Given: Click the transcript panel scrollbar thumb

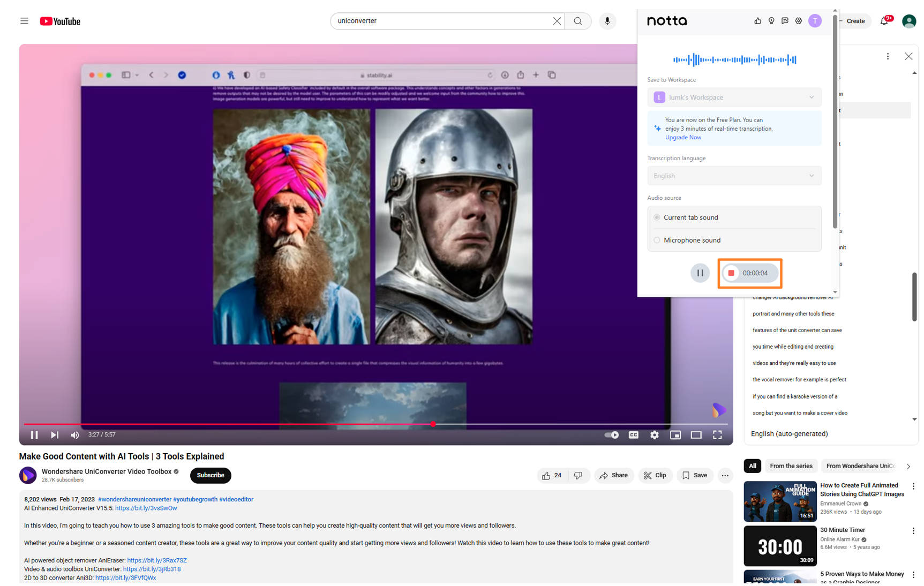Looking at the screenshot, I should 914,297.
